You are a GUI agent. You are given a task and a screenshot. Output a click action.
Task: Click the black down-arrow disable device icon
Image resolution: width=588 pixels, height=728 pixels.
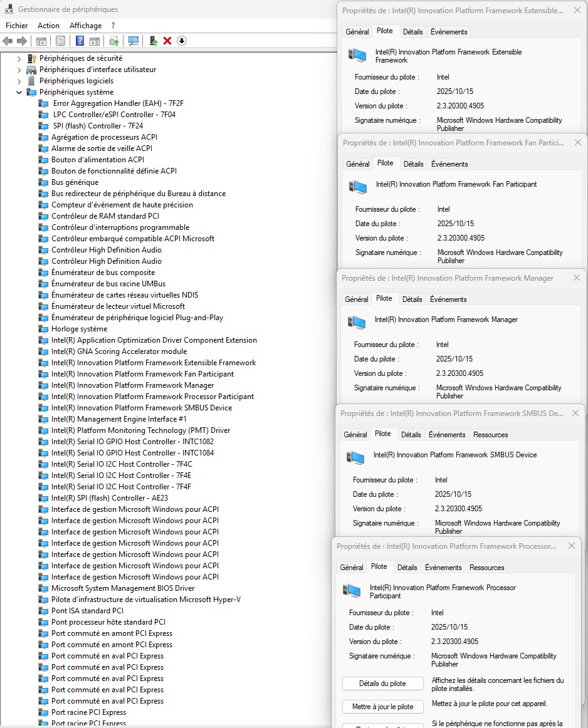click(x=182, y=41)
